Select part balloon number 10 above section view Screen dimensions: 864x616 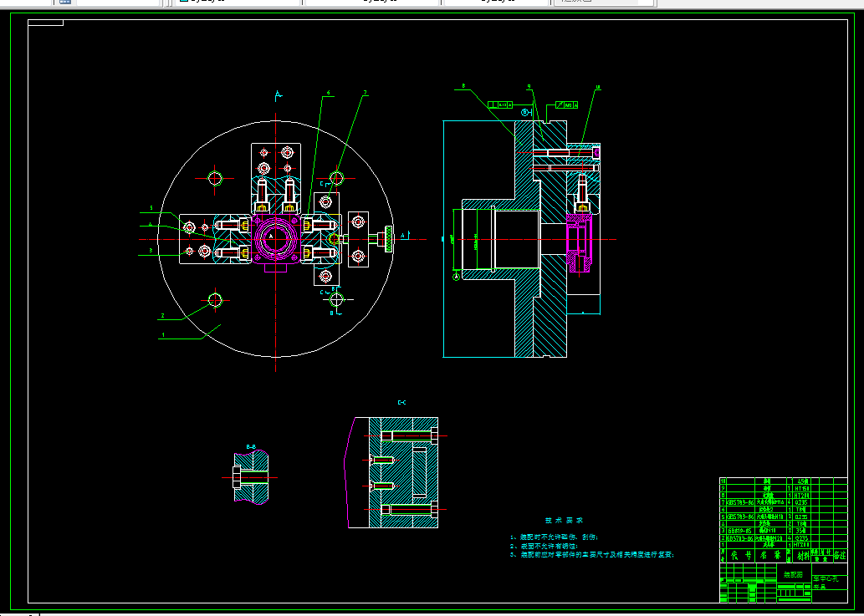[598, 87]
